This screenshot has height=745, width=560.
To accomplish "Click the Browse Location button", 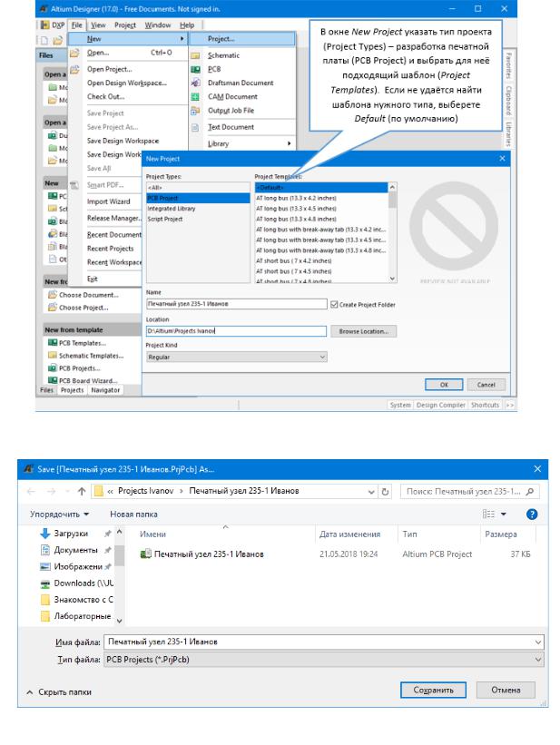I will coord(364,331).
